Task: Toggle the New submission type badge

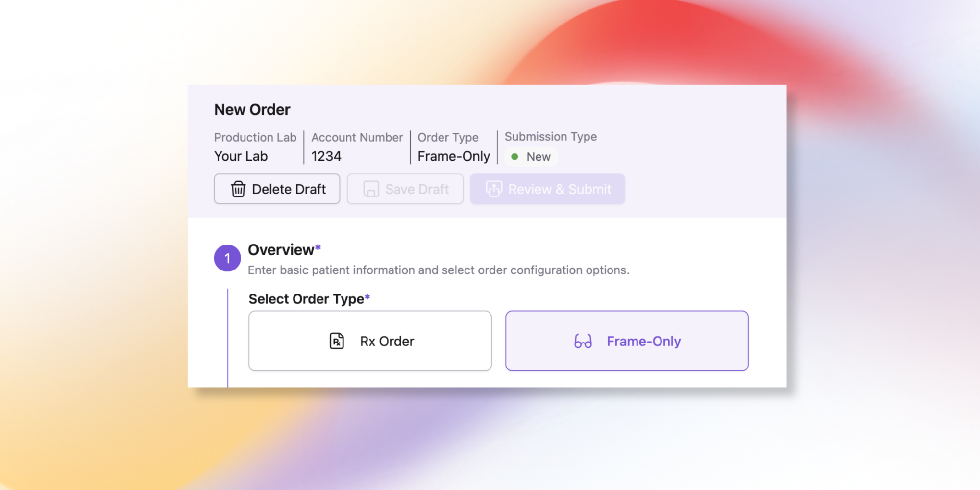Action: point(531,156)
